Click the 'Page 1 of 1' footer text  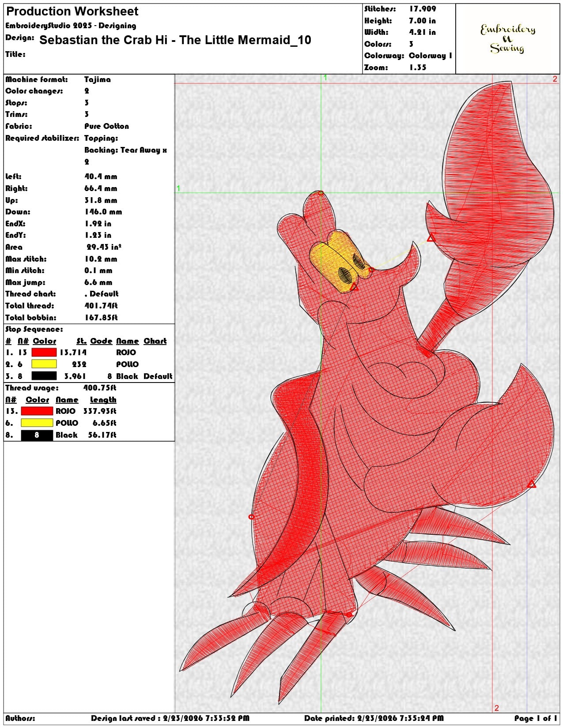536,718
